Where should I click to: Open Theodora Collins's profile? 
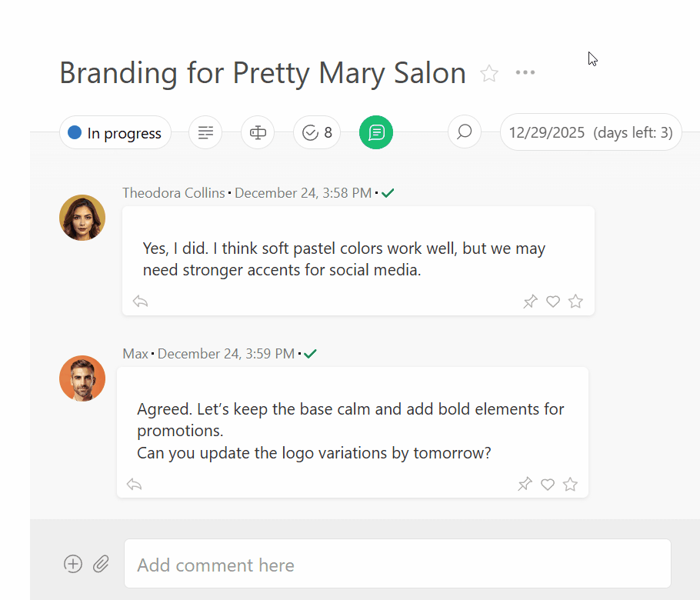pyautogui.click(x=173, y=192)
